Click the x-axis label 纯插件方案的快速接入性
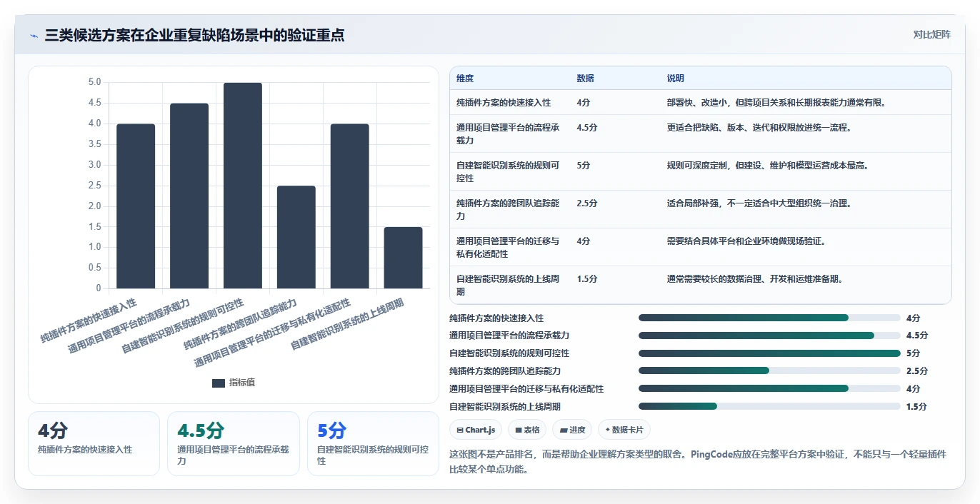 pos(89,321)
